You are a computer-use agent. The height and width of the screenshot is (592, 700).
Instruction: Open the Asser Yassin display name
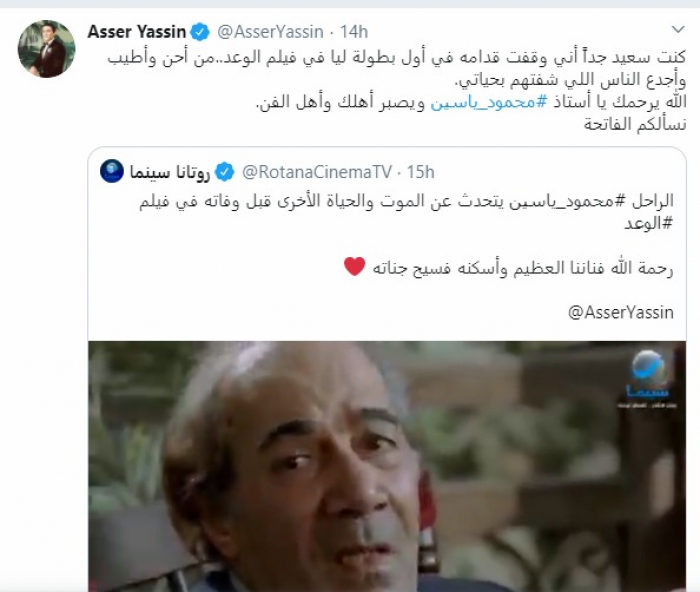[x=137, y=32]
